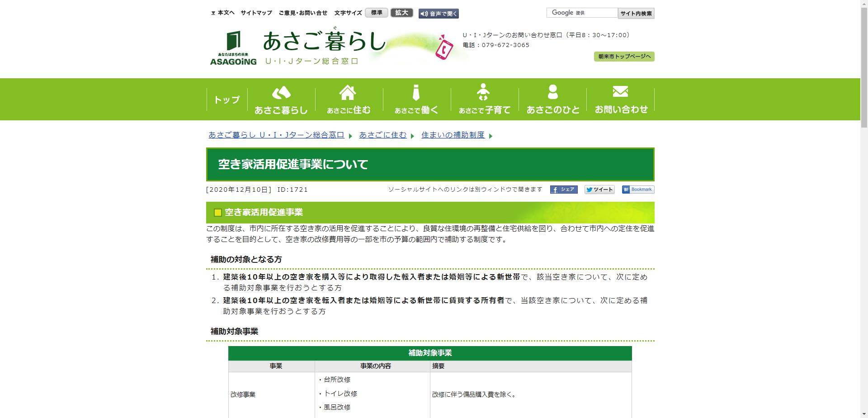The height and width of the screenshot is (418, 868).
Task: Click the date text 2020年12月10日
Action: pos(239,190)
